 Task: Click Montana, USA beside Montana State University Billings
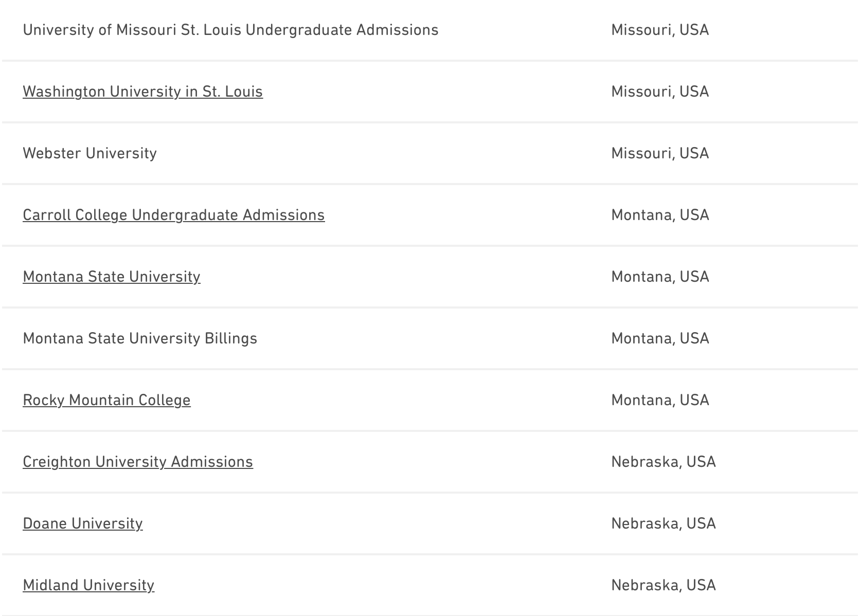tap(659, 338)
